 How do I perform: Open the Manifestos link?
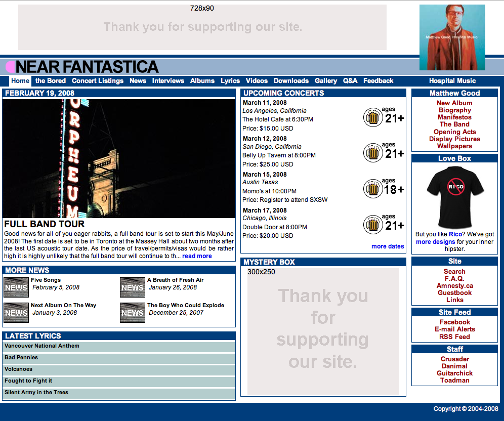[x=454, y=117]
